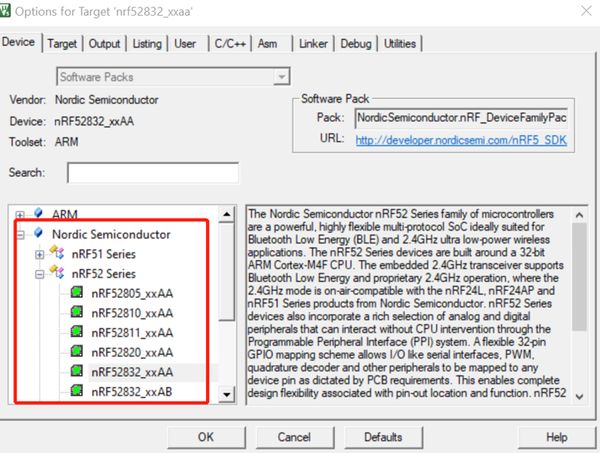The height and width of the screenshot is (453, 600).
Task: Collapse the Nordic Semiconductor node
Action: click(x=20, y=235)
